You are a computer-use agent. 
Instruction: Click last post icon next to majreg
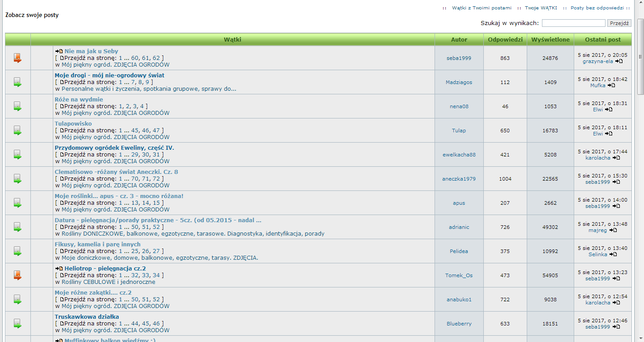[613, 230]
